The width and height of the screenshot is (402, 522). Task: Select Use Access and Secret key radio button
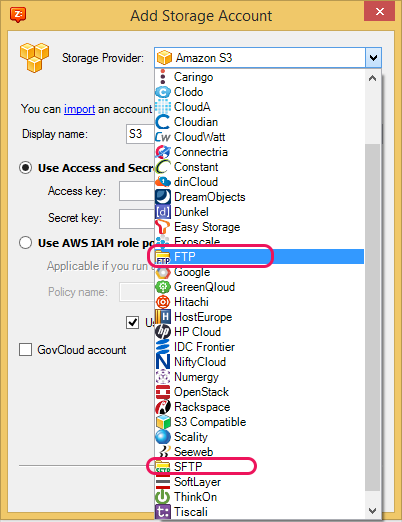26,168
